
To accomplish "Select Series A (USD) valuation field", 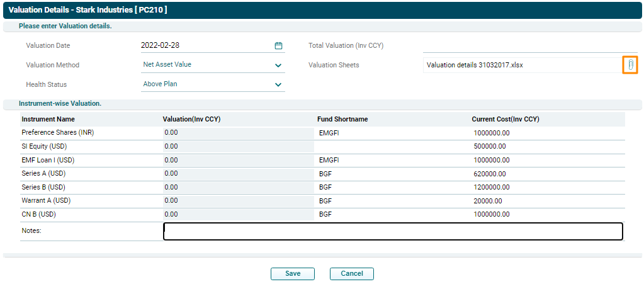I will (x=238, y=174).
